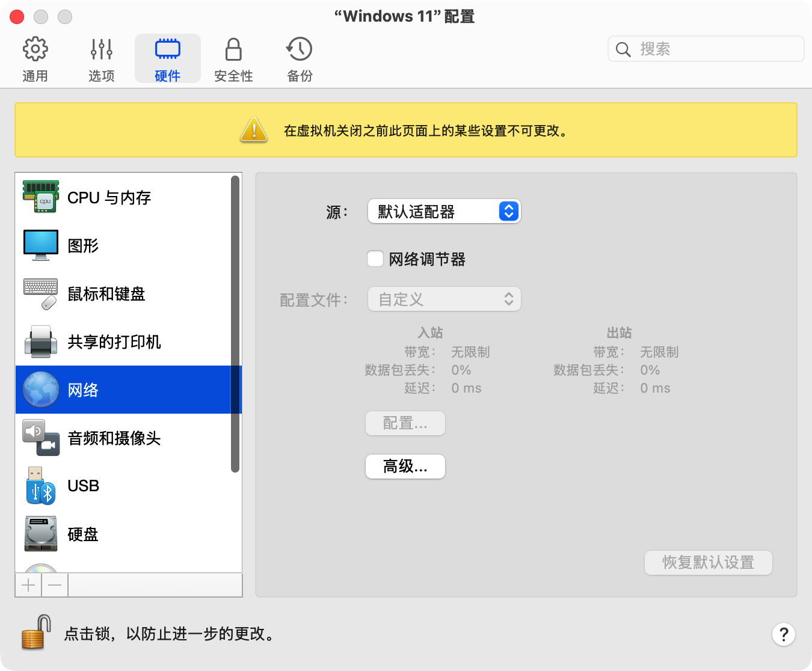Click the 共享的打印机 printer icon
The image size is (812, 671).
tap(41, 342)
